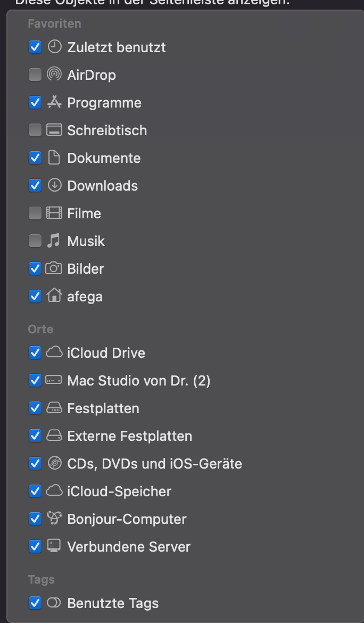364x623 pixels.
Task: Click the disc icon for CDs, DVDs und iOS-Geräte
Action: pos(54,463)
